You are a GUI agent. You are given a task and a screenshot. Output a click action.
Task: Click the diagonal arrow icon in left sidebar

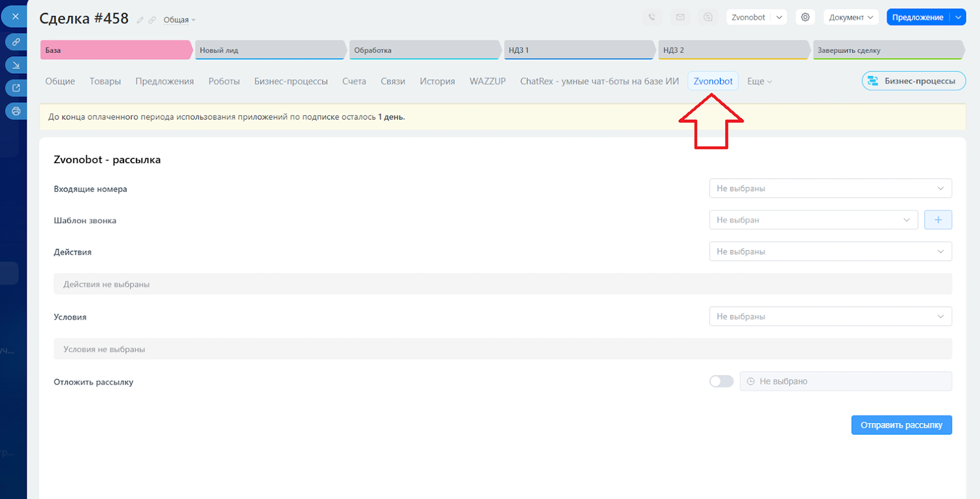(16, 65)
